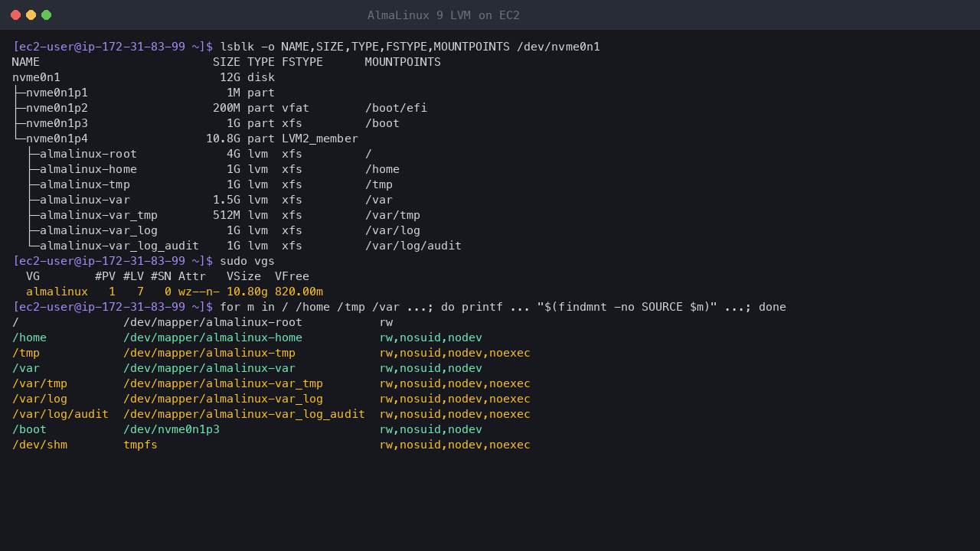
Task: Select almalinux-var_tmp in the lsblk tree
Action: [x=99, y=215]
